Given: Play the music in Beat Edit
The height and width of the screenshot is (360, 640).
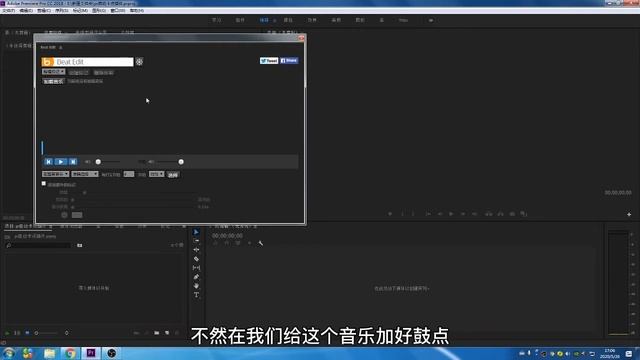Looking at the screenshot, I should (61, 162).
